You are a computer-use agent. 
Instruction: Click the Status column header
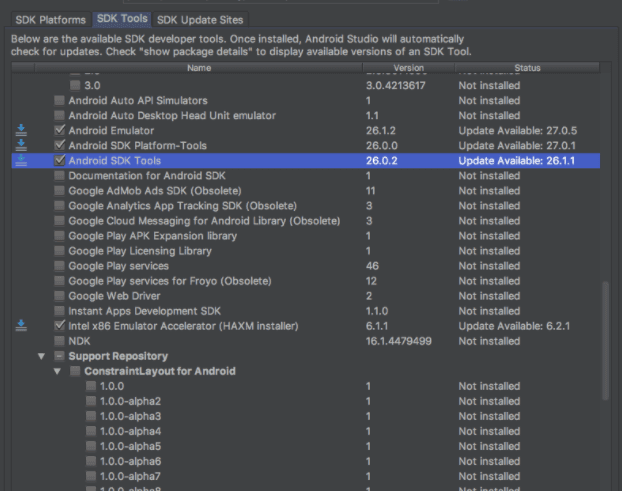tap(527, 68)
